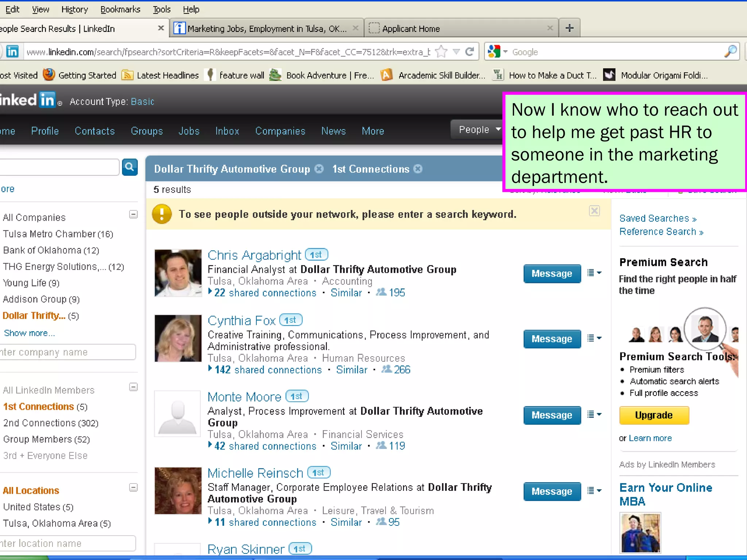Click the magnifier in the Google search box

pyautogui.click(x=730, y=52)
